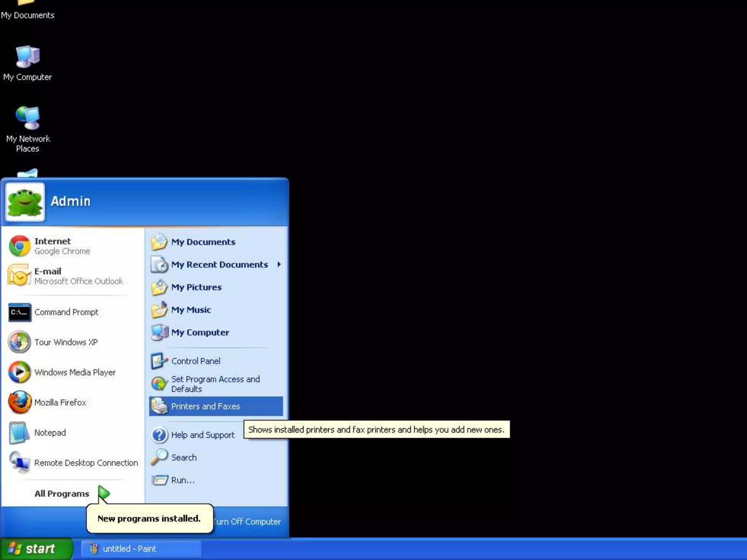Click Admin frog user picture
Screen dimensions: 747x560
pyautogui.click(x=25, y=202)
